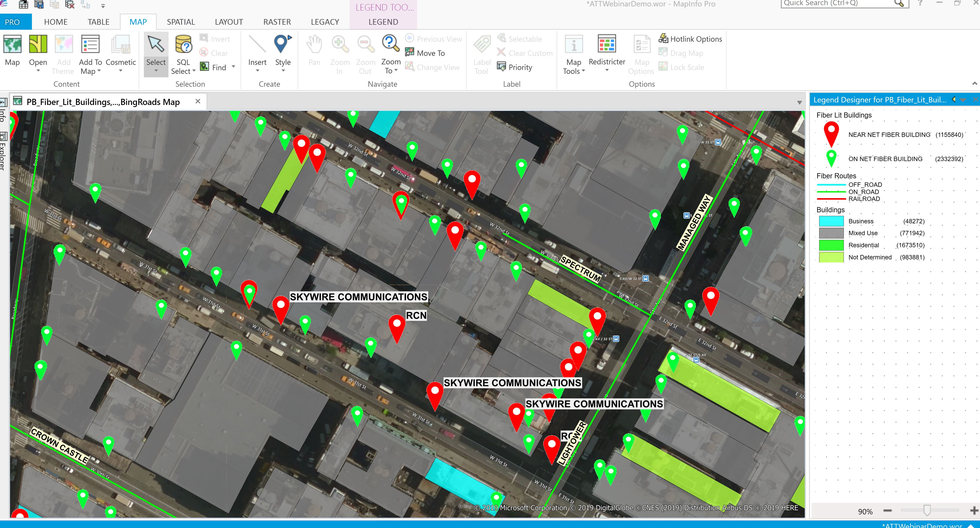980x528 pixels.
Task: Click the Fiber Lit Buildings legend title
Action: coord(844,115)
